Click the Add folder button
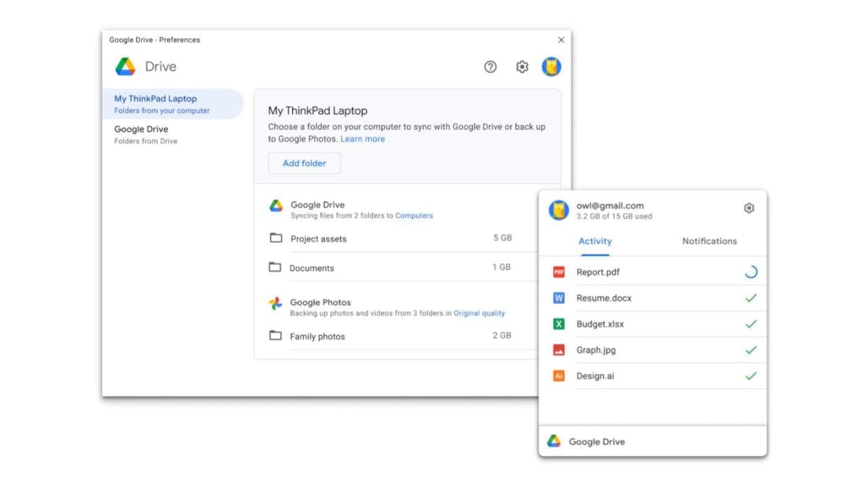The height and width of the screenshot is (488, 868). pos(304,163)
